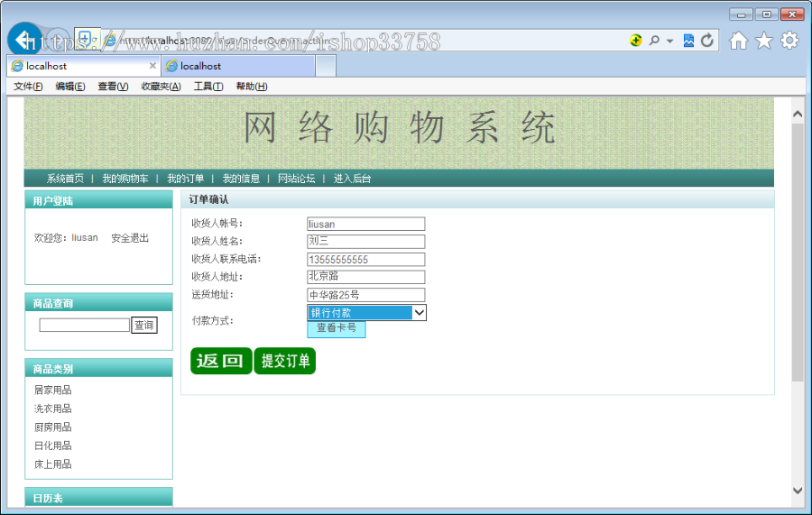
Task: Click the vertical scrollbar thumb
Action: coord(798,253)
